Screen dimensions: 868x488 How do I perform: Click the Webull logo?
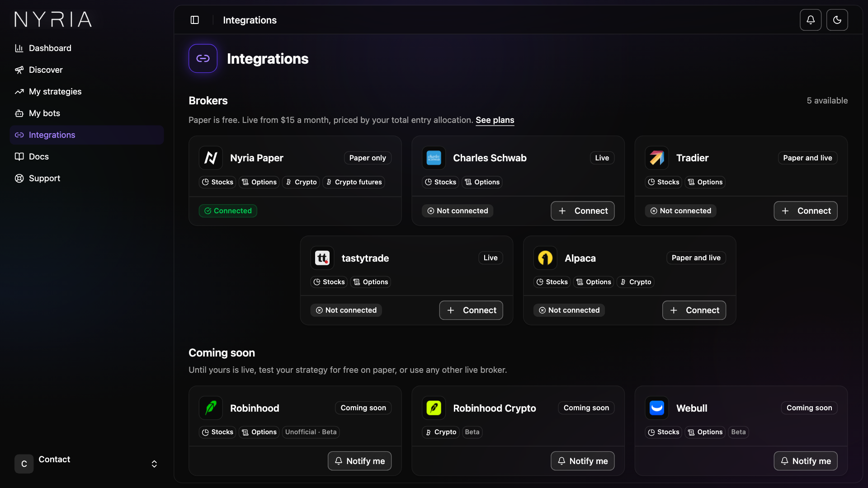point(657,408)
